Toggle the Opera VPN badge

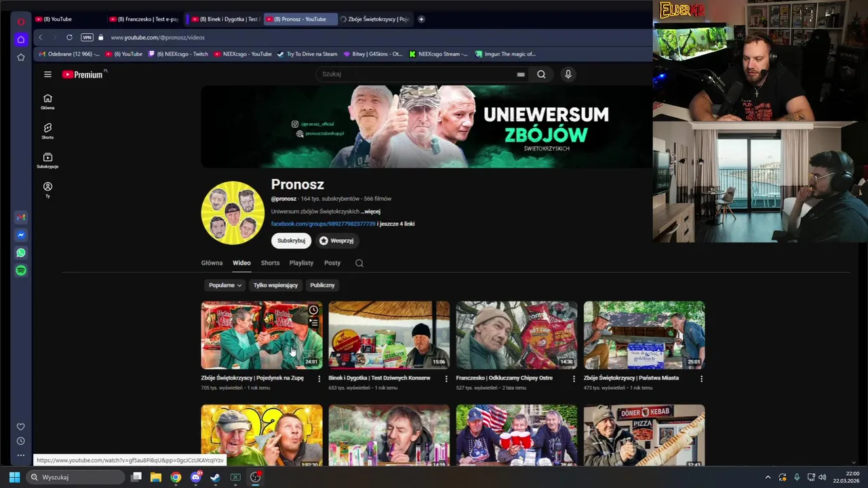point(87,37)
